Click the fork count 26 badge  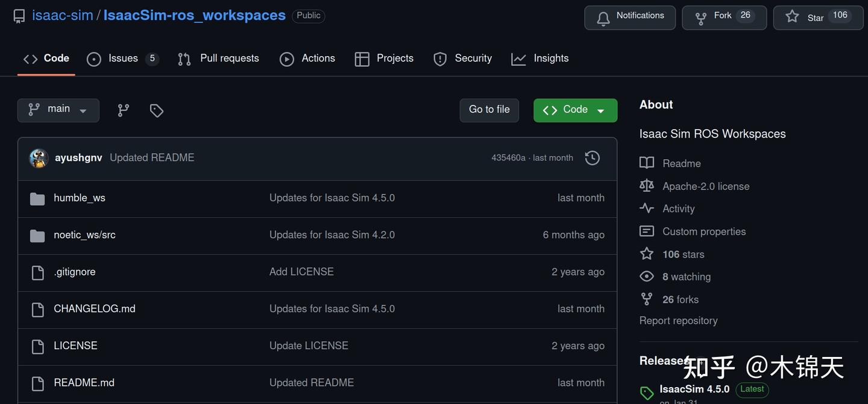point(746,16)
